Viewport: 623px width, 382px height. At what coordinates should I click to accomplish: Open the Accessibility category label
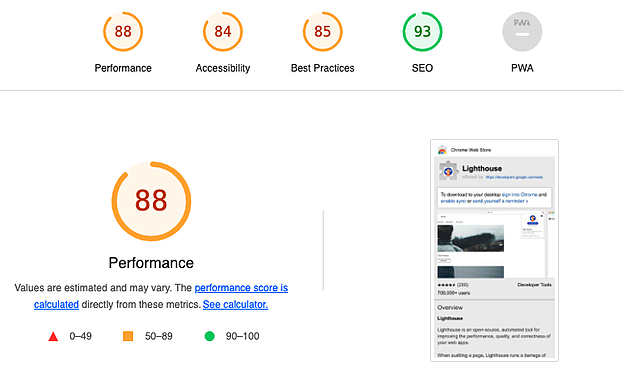[x=223, y=68]
